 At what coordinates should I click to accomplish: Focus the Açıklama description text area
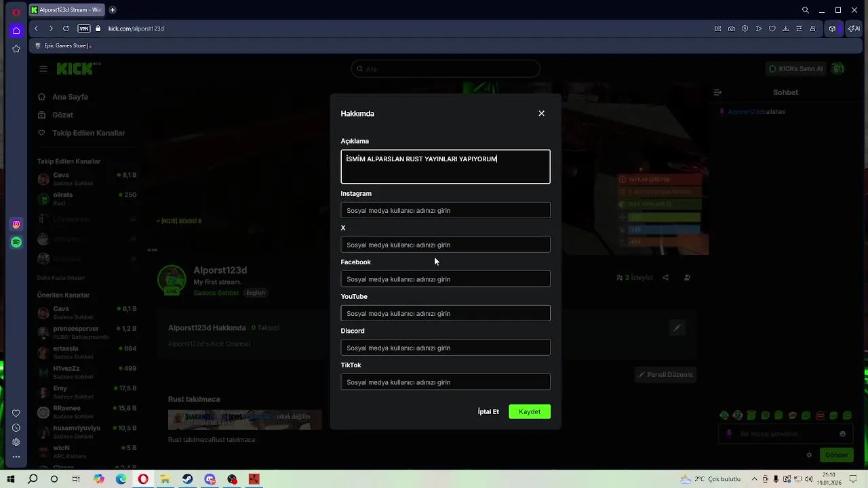[x=446, y=167]
